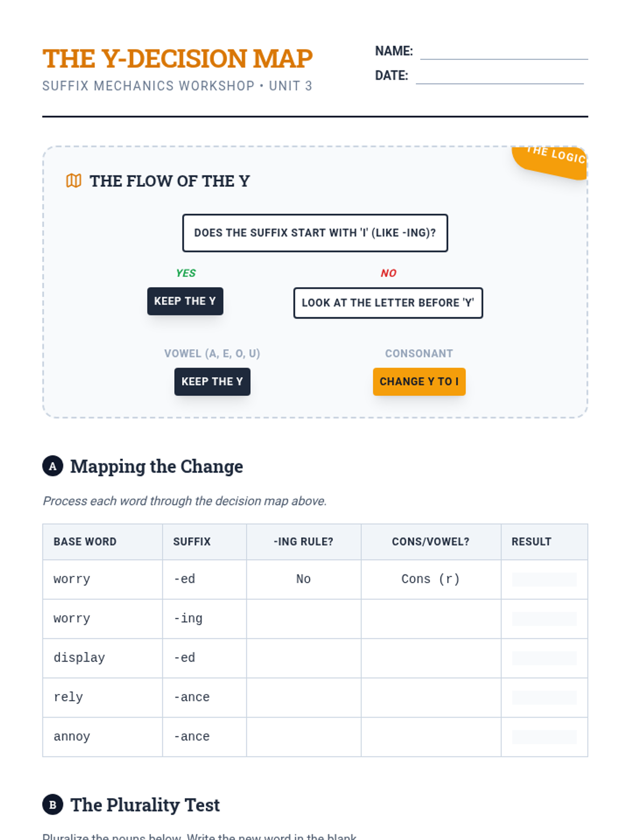Click the map icon beside Flow heading
The height and width of the screenshot is (840, 630).
pyautogui.click(x=73, y=181)
